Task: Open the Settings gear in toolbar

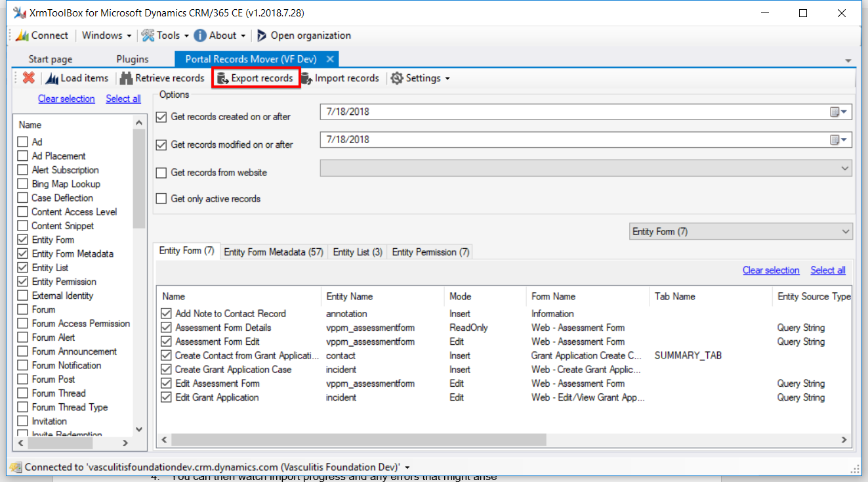Action: pyautogui.click(x=397, y=78)
